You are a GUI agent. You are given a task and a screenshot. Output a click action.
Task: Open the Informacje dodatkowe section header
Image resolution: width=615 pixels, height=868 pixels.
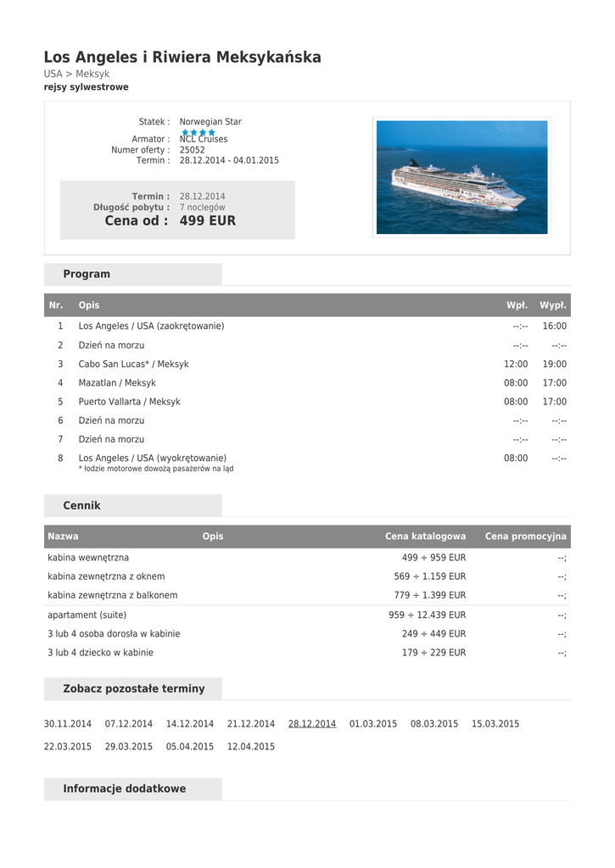pos(125,789)
